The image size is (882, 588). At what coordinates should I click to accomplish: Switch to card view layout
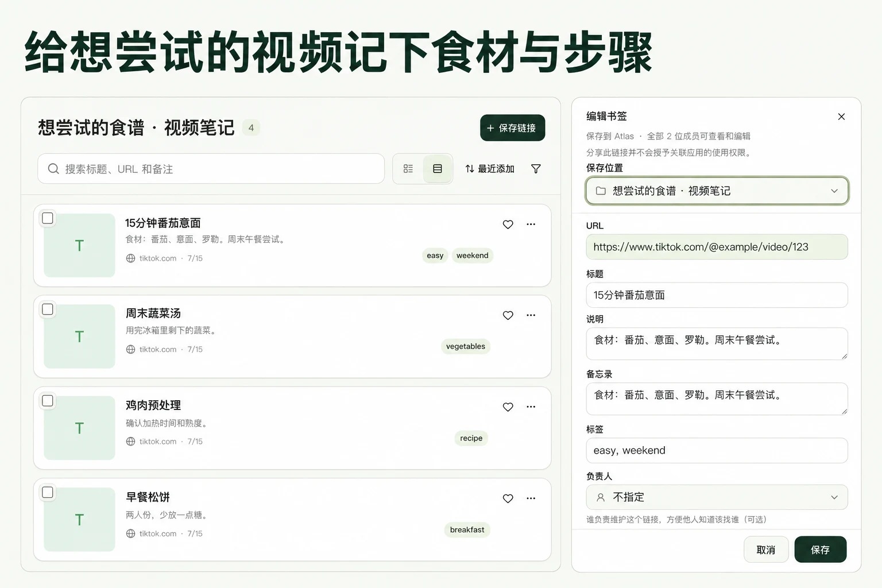click(x=438, y=169)
